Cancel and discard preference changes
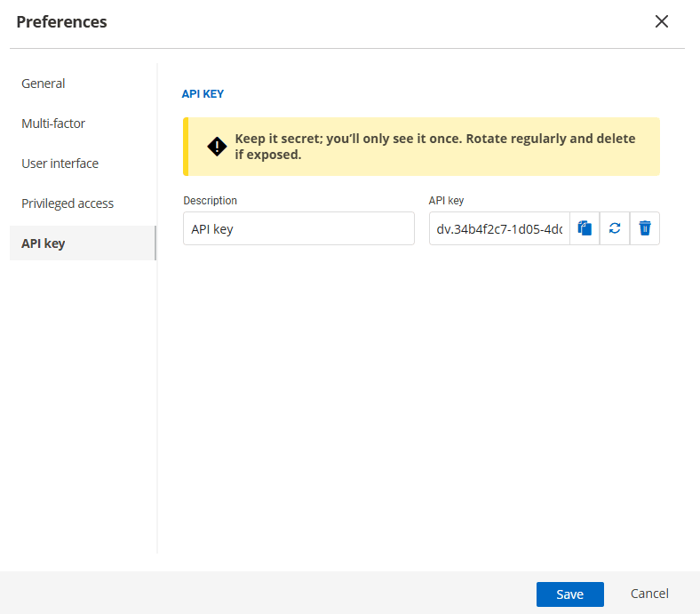 tap(649, 594)
